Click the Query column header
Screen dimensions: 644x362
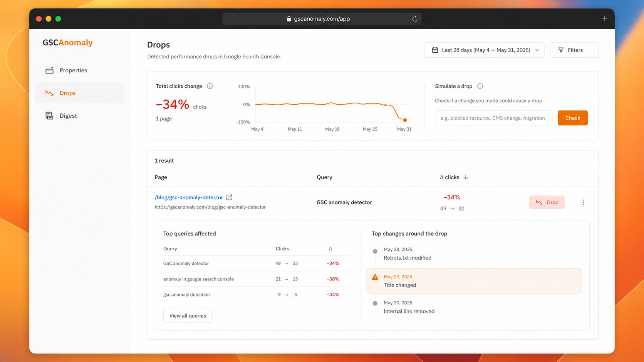click(324, 177)
